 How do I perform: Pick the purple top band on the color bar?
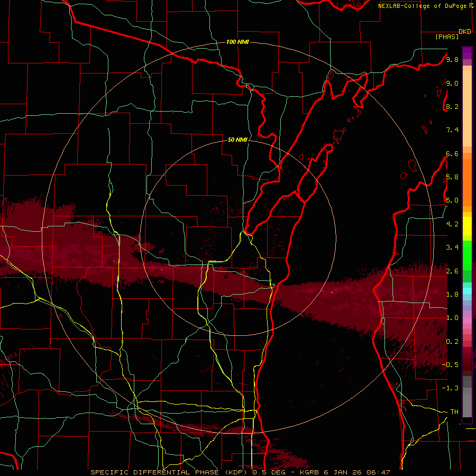(467, 53)
